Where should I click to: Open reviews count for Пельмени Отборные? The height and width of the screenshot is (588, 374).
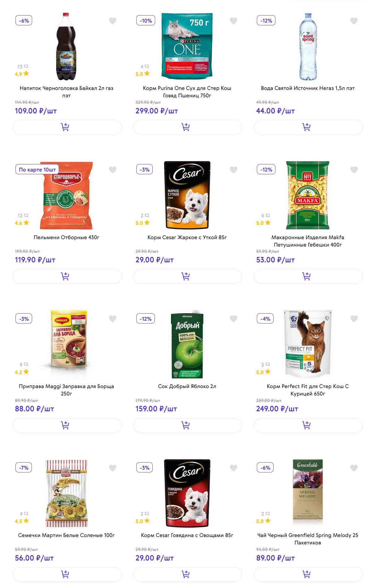pyautogui.click(x=23, y=216)
